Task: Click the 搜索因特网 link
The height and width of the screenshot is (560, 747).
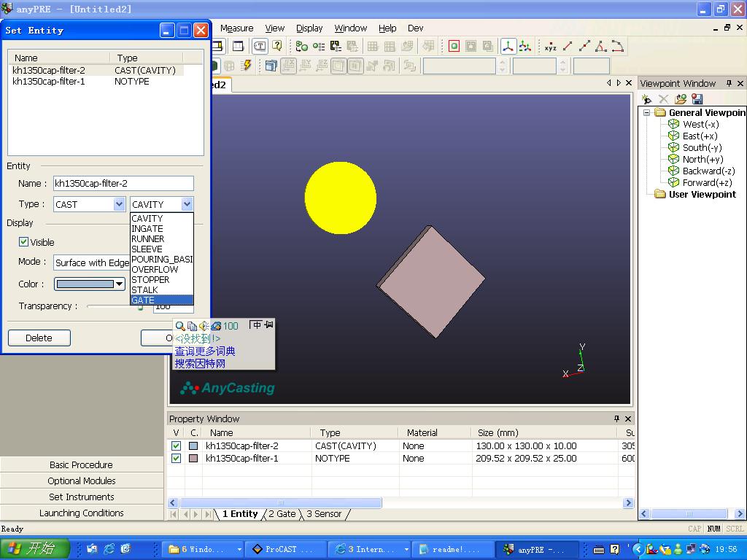Action: pyautogui.click(x=200, y=364)
